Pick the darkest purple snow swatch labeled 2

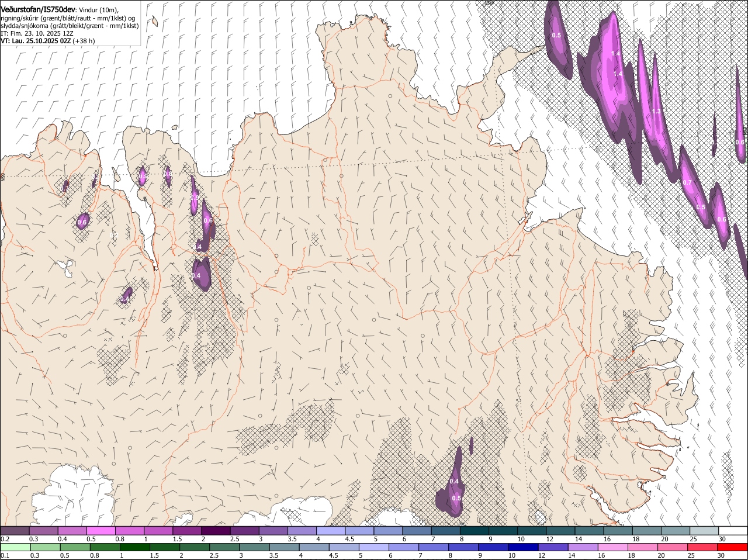216,530
